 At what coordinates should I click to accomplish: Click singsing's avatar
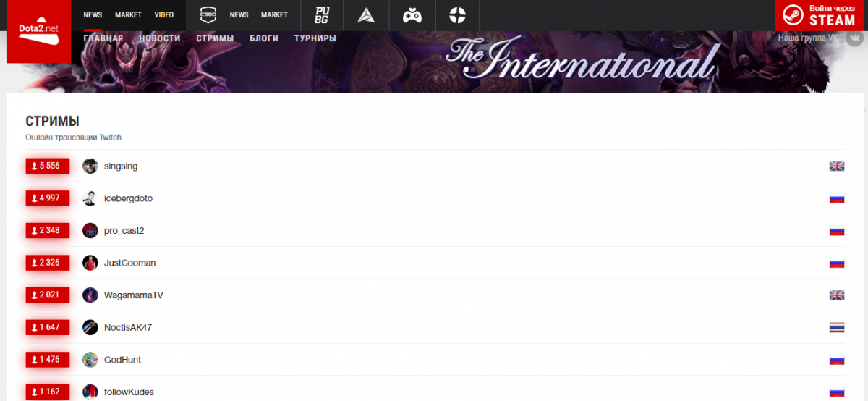point(90,166)
